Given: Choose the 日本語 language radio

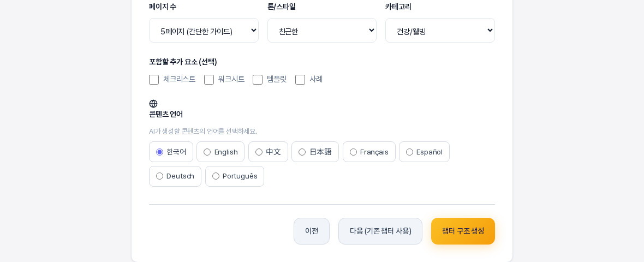Looking at the screenshot, I should click(315, 152).
